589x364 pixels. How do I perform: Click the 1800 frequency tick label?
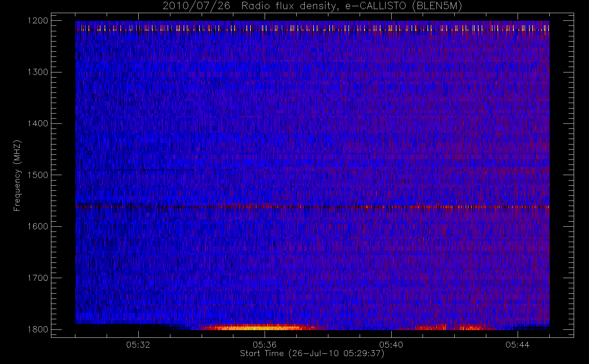[38, 329]
